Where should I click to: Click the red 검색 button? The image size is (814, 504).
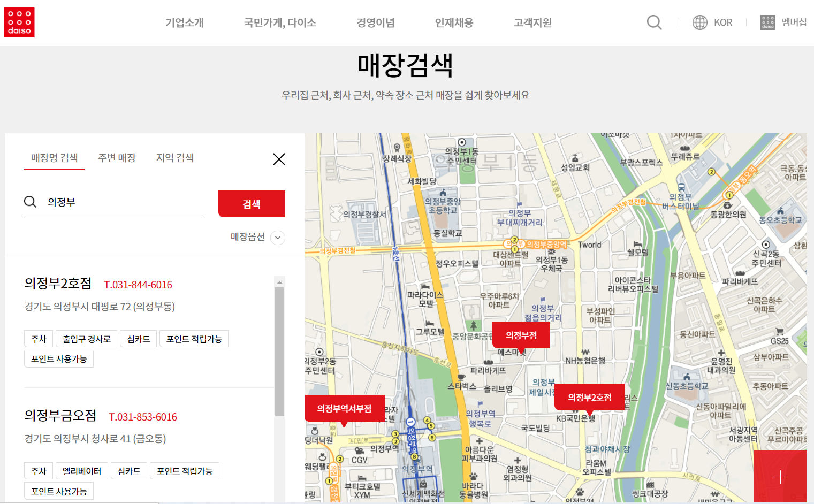pyautogui.click(x=252, y=204)
